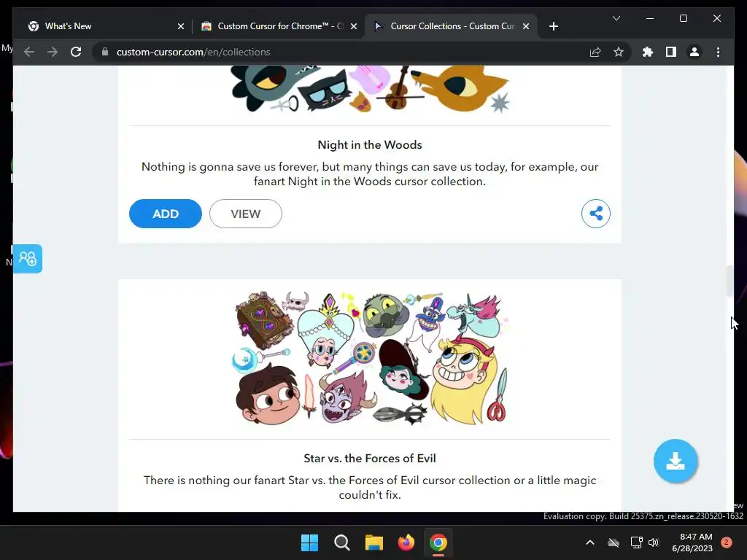Open File Explorer from taskbar
The height and width of the screenshot is (560, 747).
click(x=374, y=542)
